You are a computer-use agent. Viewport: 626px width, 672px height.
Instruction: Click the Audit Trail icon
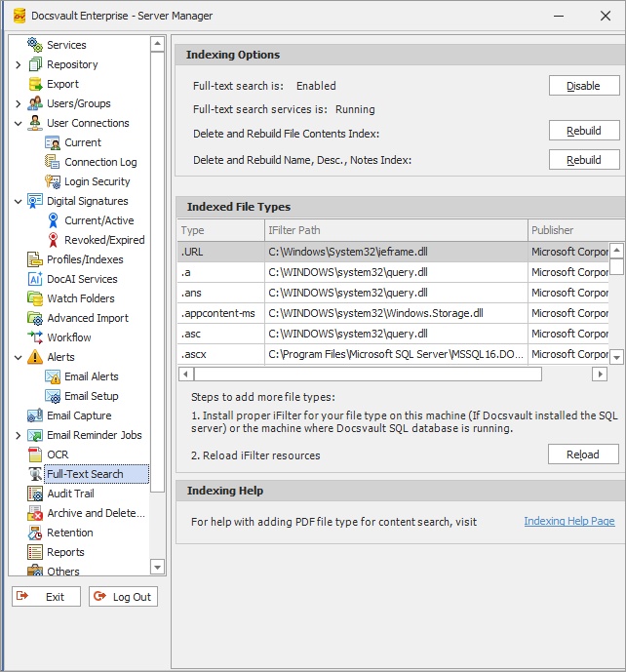click(35, 494)
